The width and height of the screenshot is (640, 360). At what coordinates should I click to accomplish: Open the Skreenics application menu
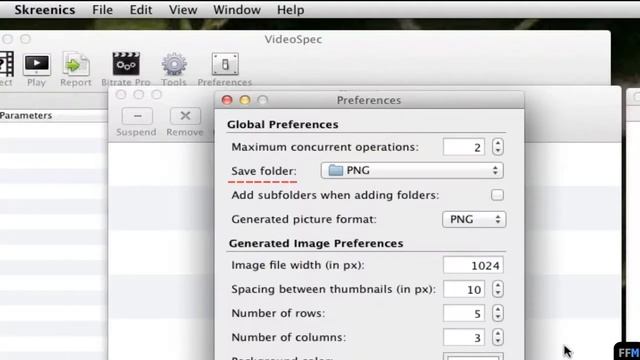(45, 10)
